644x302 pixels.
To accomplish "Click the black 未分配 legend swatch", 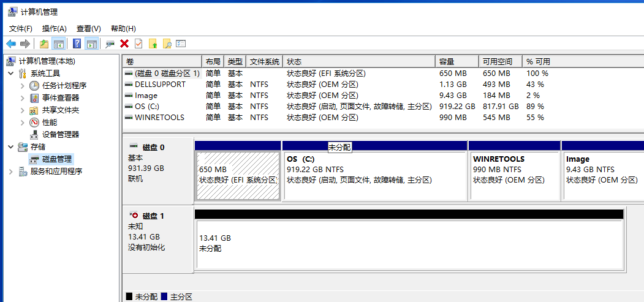I will tap(129, 296).
